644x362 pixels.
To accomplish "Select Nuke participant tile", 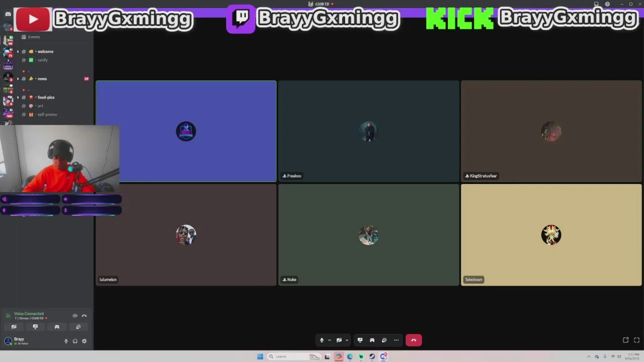I will click(x=369, y=235).
